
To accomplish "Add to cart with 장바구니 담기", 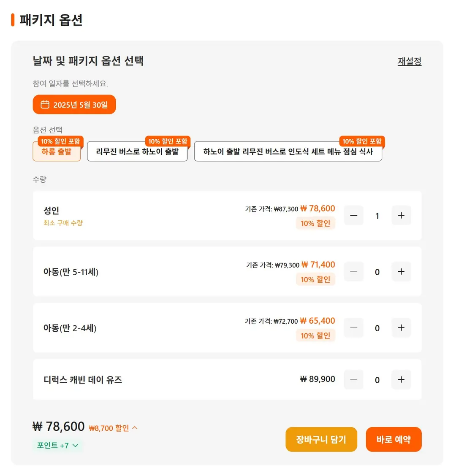I will click(x=321, y=439).
